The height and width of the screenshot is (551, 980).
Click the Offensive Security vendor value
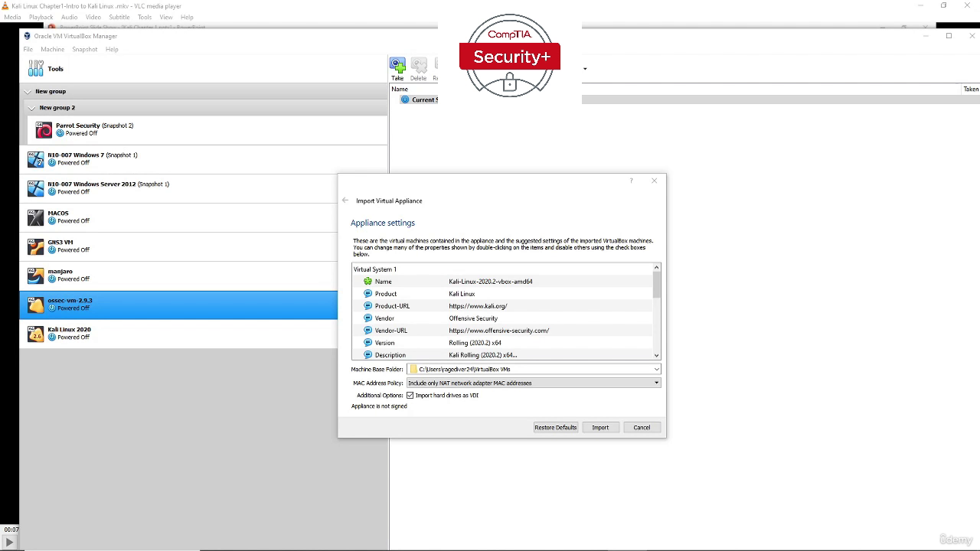coord(473,318)
